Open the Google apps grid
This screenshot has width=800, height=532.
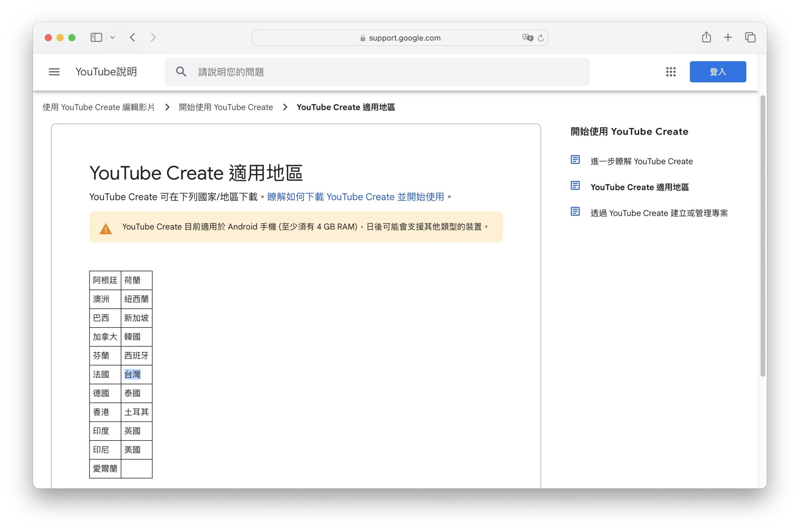click(671, 71)
